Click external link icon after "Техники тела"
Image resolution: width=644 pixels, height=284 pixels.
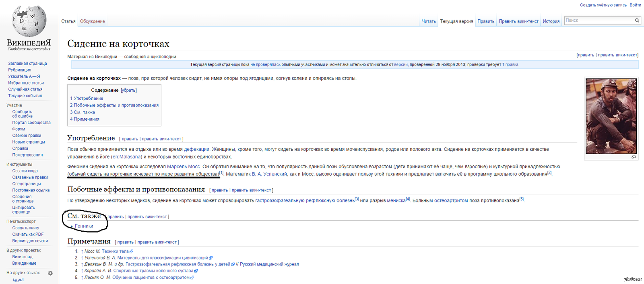click(131, 251)
